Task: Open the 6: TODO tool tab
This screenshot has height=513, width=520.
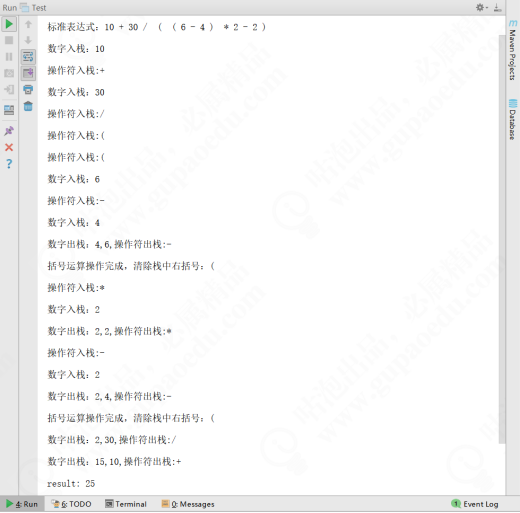Action: 71,504
